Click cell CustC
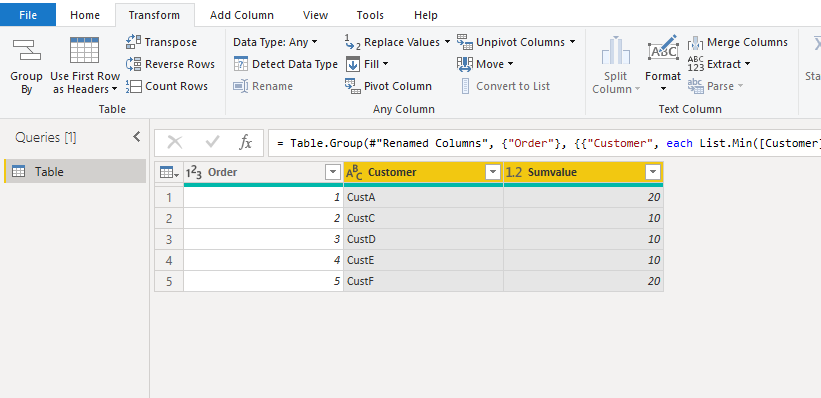 click(x=424, y=218)
